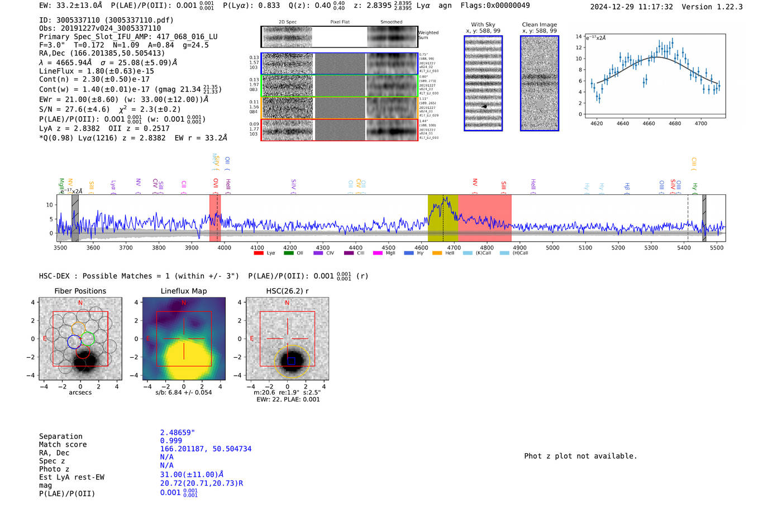Select the blue-bordered fiber spectrum row
782x532 pixels.
tap(340, 64)
